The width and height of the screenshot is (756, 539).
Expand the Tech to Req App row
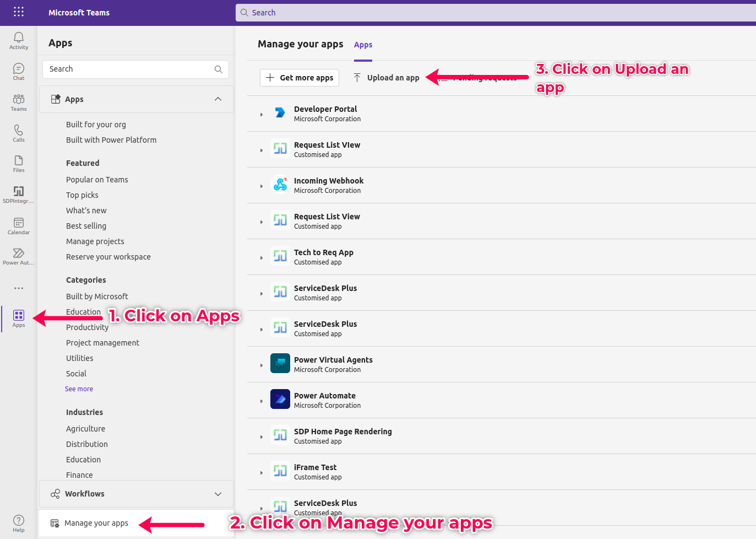pyautogui.click(x=262, y=258)
